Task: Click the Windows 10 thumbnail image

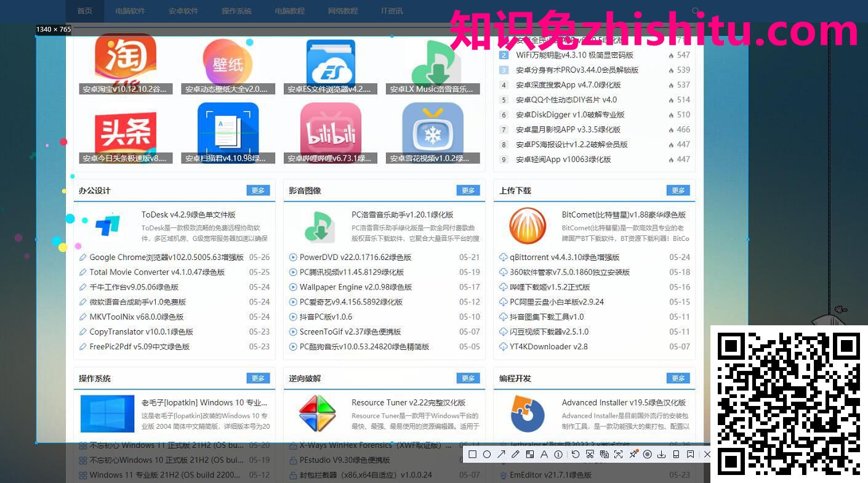Action: coord(107,414)
